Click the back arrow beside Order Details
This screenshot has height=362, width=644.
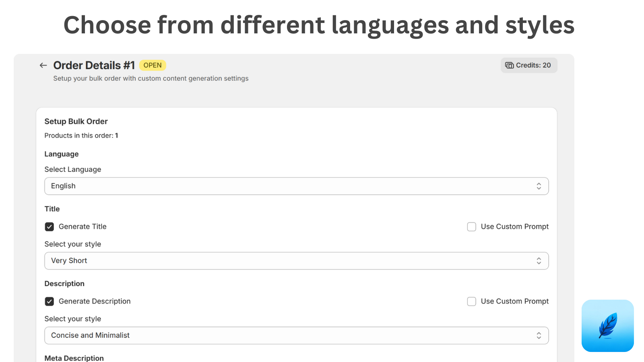click(43, 65)
